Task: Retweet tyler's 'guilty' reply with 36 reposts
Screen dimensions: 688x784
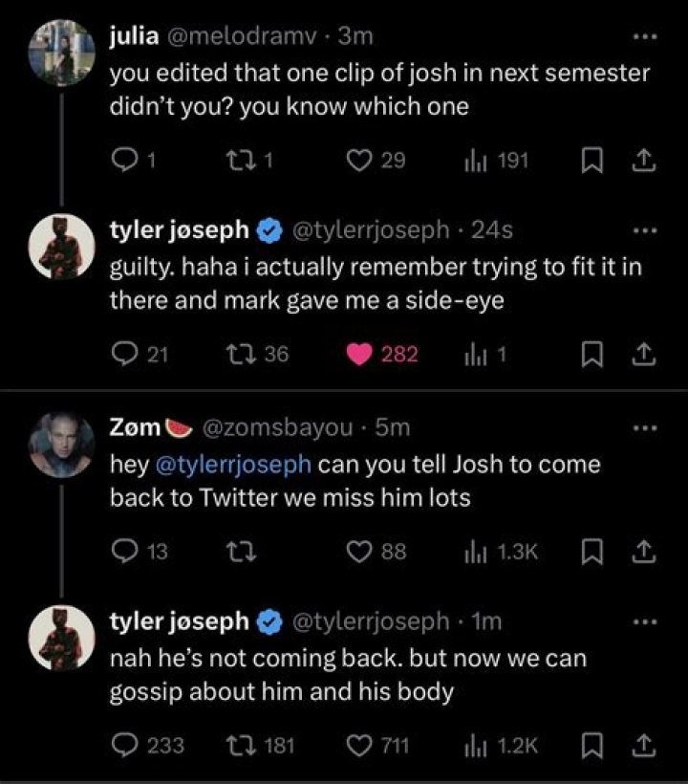Action: coord(247,355)
